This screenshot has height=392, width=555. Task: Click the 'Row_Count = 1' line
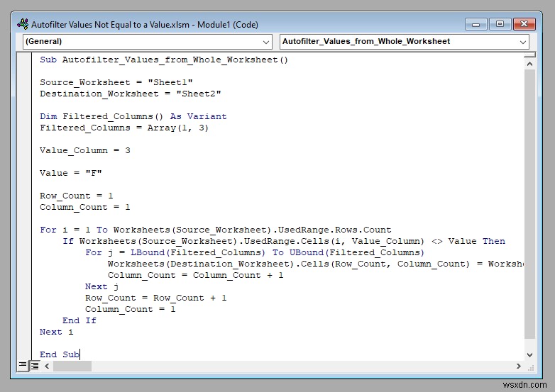(x=77, y=196)
